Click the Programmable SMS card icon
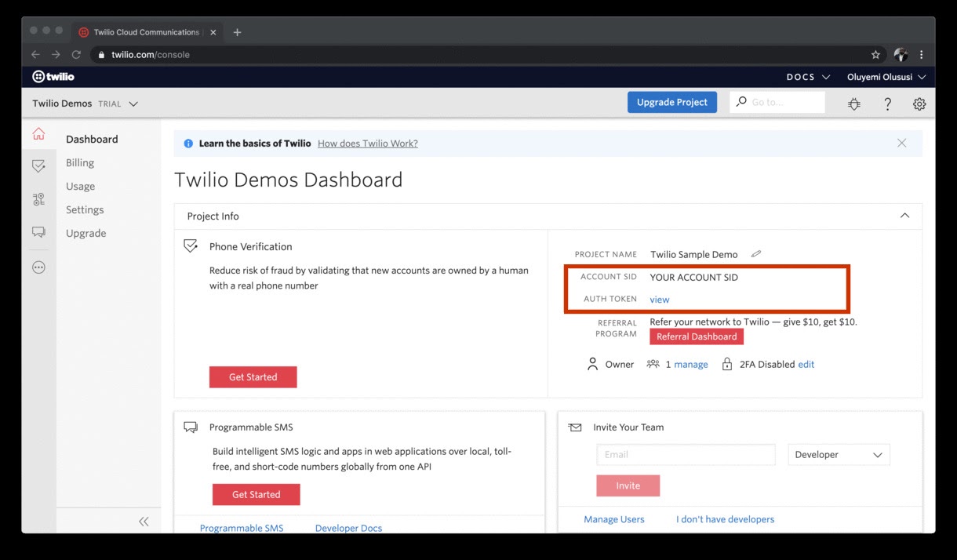 point(191,427)
